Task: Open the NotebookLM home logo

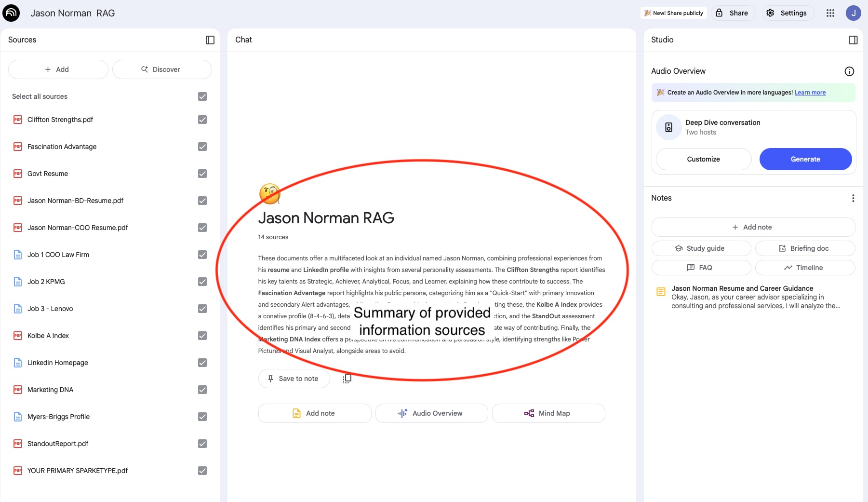Action: coord(11,13)
